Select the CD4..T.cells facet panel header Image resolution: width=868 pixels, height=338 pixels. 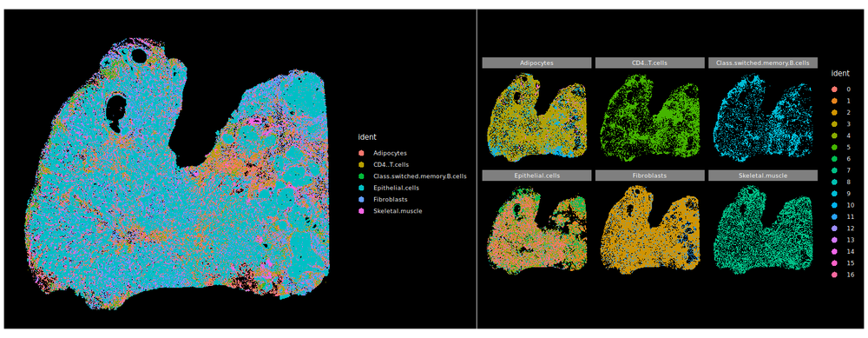tap(650, 63)
